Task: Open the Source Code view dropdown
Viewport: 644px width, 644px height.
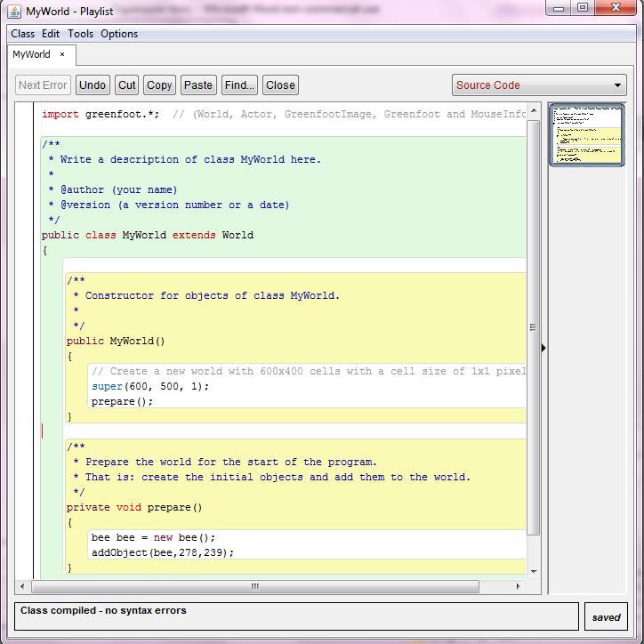Action: click(x=539, y=85)
